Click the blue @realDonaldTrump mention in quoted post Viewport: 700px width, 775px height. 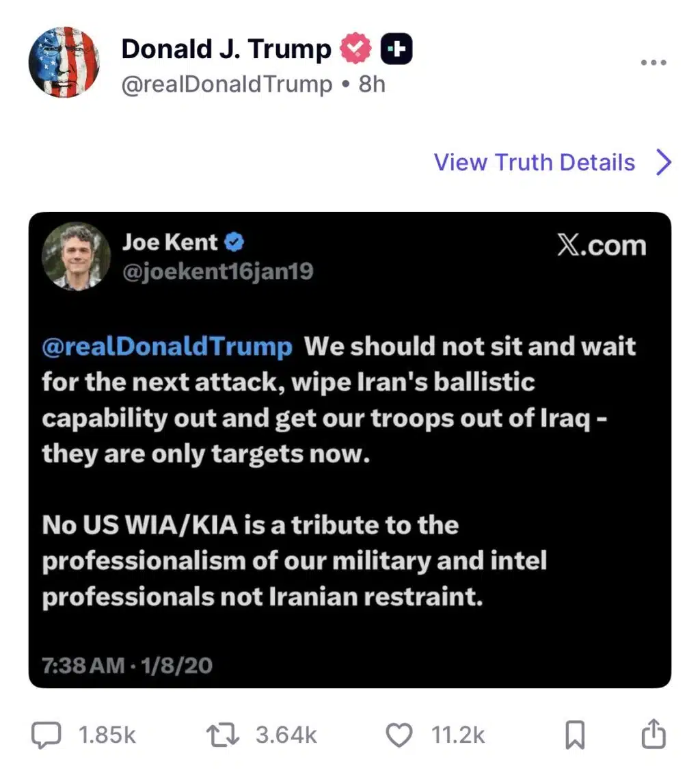167,346
